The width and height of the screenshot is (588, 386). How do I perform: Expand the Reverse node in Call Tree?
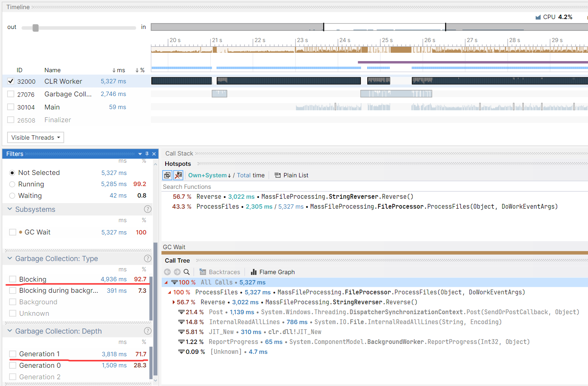[x=174, y=302]
